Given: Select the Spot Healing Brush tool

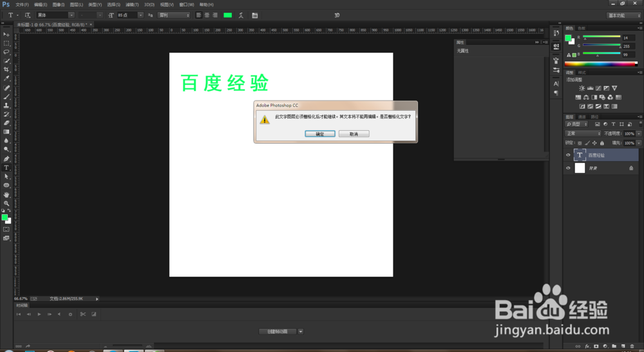Looking at the screenshot, I should tap(6, 88).
